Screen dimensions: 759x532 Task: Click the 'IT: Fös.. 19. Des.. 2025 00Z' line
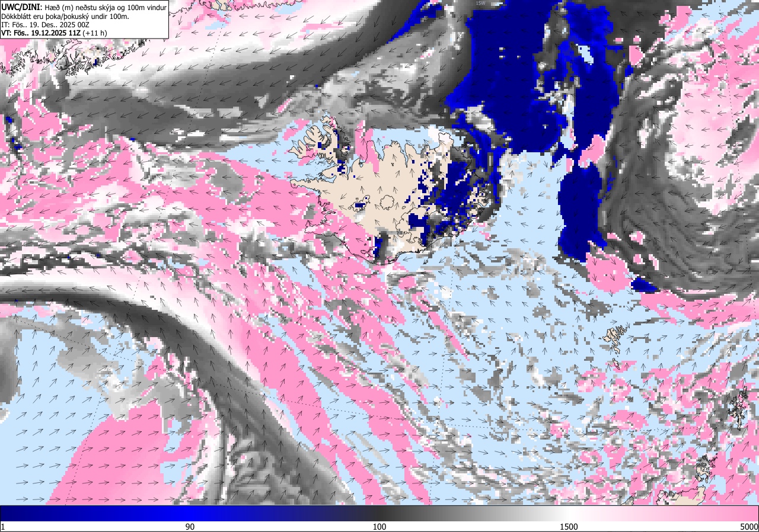click(x=46, y=25)
